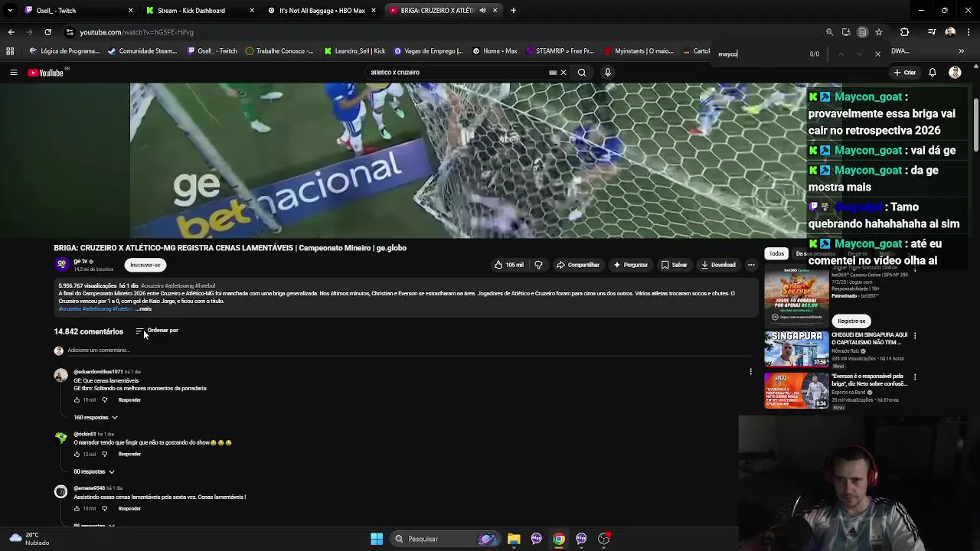Subscribe with the Inscrever-se button
The image size is (980, 551).
145,265
